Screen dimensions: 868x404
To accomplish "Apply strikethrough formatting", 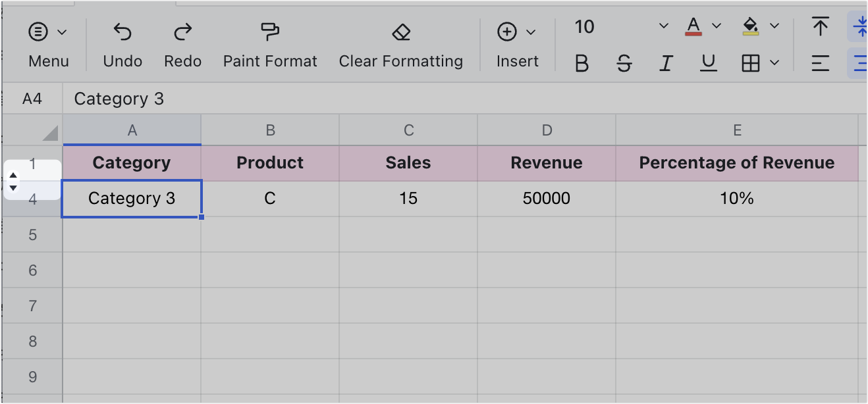I will coord(624,63).
